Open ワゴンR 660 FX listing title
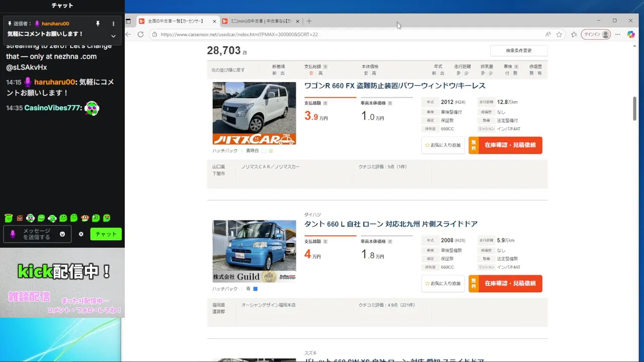Viewport: 644px width, 362px height. point(395,86)
